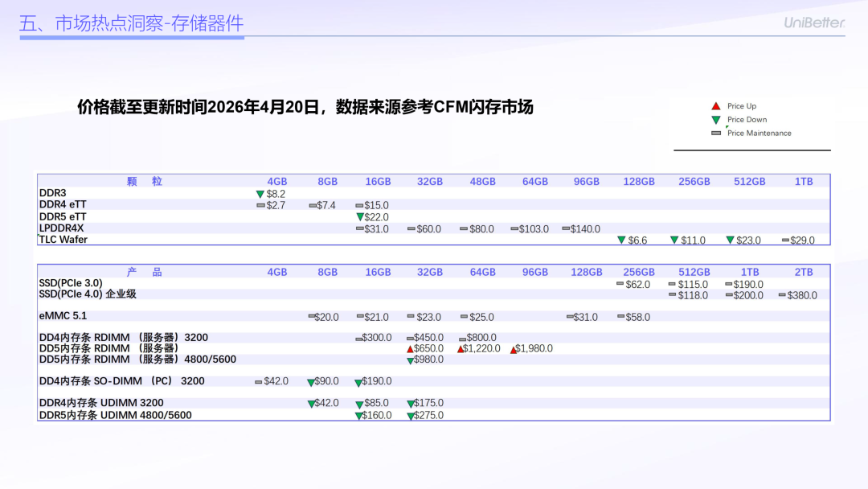
Task: Click the DDR4 eTT row label
Action: click(x=63, y=204)
